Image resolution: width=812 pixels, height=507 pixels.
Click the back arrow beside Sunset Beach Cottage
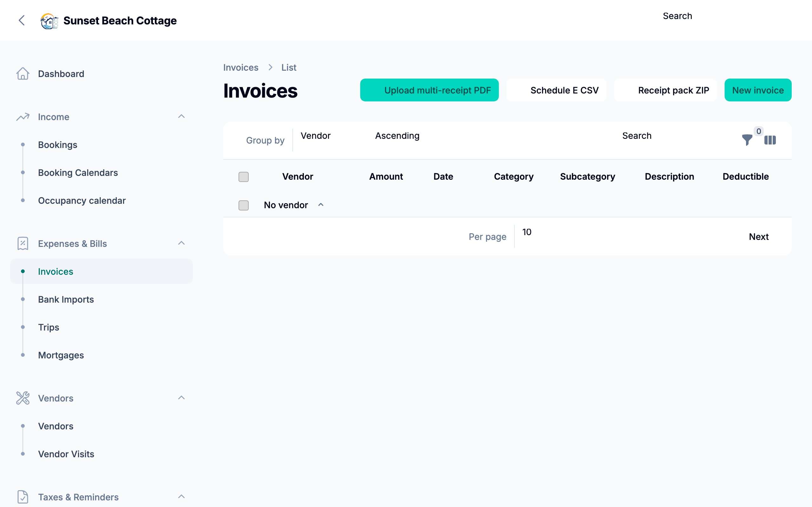(22, 21)
